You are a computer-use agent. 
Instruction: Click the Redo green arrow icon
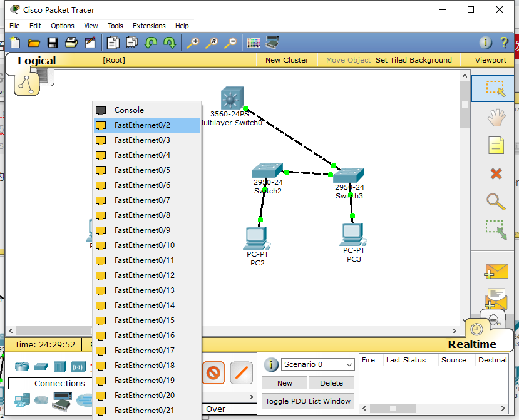pos(170,43)
